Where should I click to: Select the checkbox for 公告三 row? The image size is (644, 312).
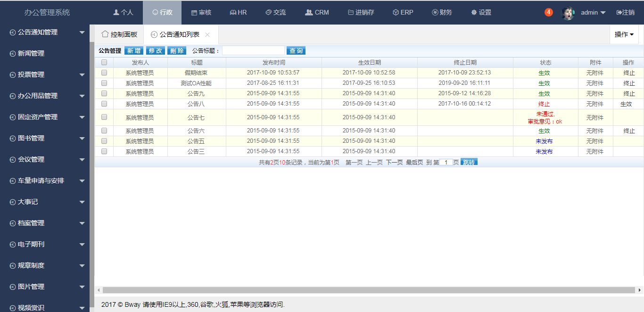[104, 151]
